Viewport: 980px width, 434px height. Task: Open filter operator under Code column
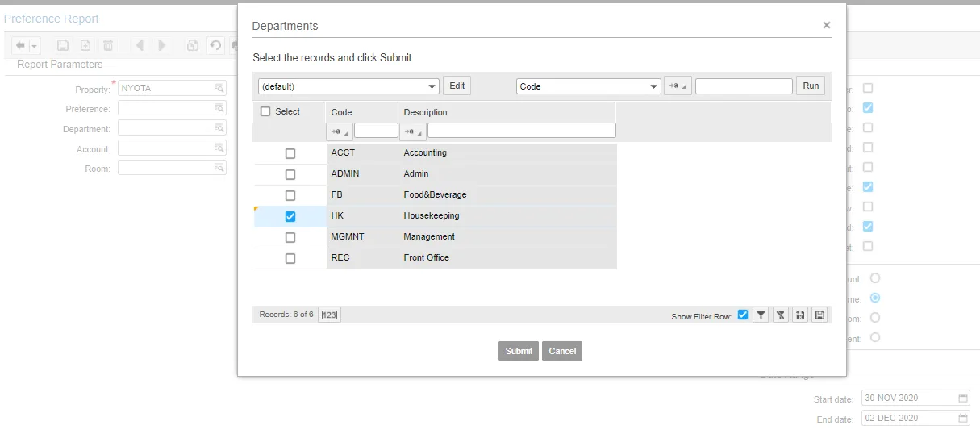[340, 131]
